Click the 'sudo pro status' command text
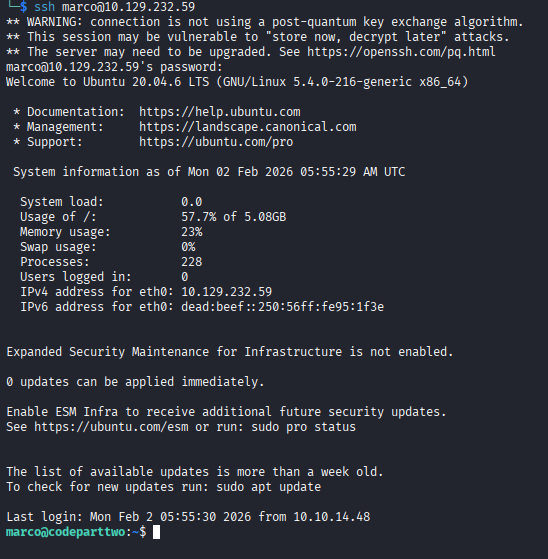The image size is (548, 559). tap(303, 427)
